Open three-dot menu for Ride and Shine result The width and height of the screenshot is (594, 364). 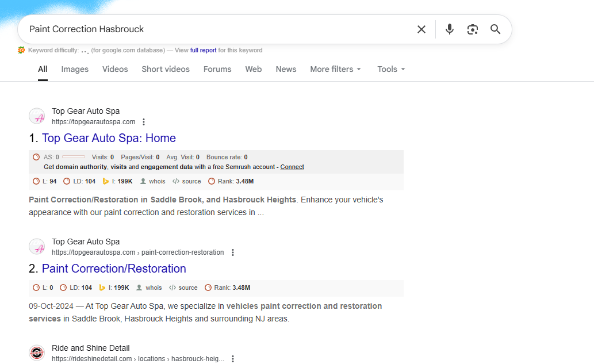coord(233,359)
